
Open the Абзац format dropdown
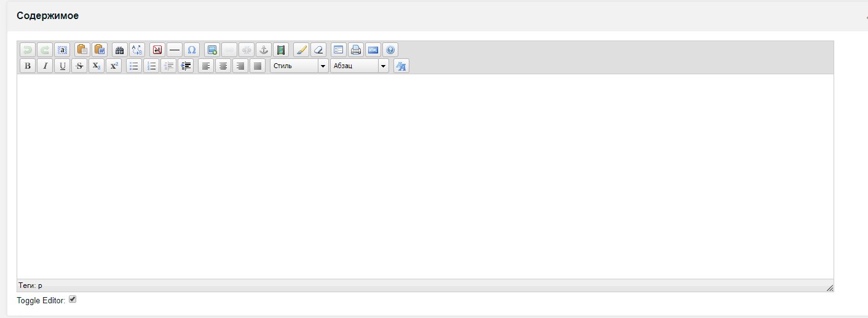360,66
